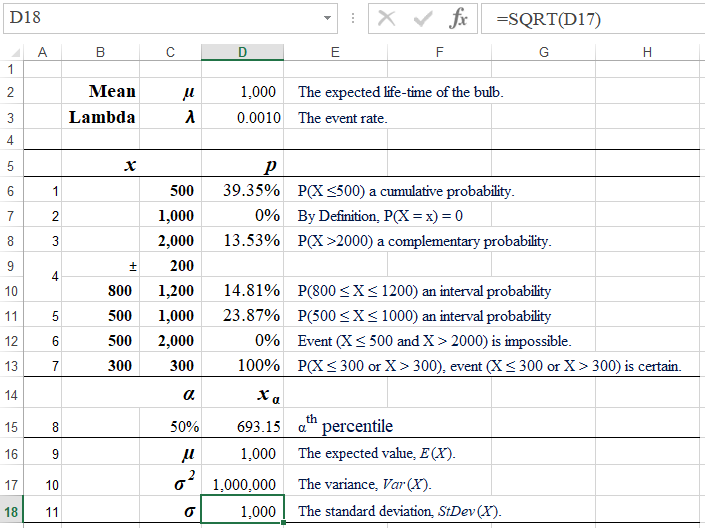
Task: Open the Insert Function fx icon
Action: coord(458,19)
